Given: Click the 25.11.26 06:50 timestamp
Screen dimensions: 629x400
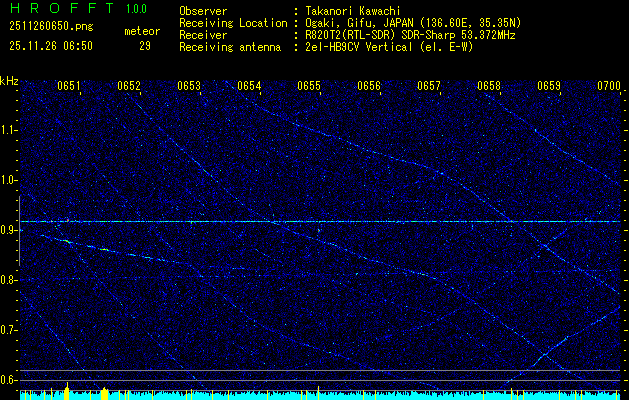Looking at the screenshot, I should click(50, 46).
